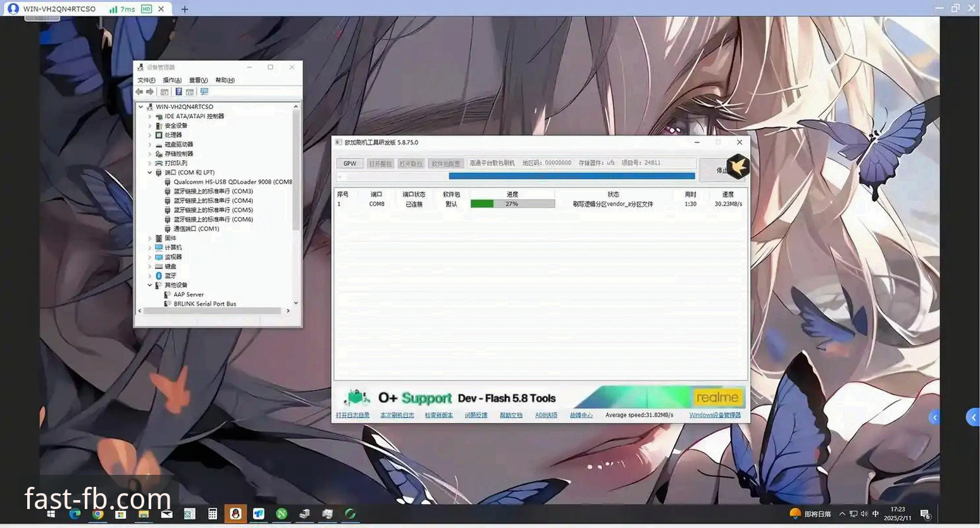Screen dimensions: 980x528
Task: Click Device Manager vertical scrollbar
Action: 295,171
